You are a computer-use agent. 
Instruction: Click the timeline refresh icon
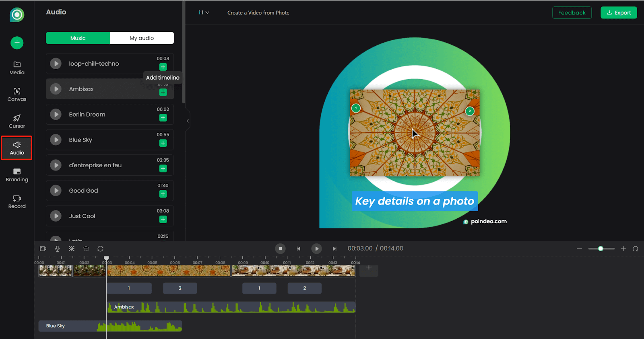[x=101, y=249]
